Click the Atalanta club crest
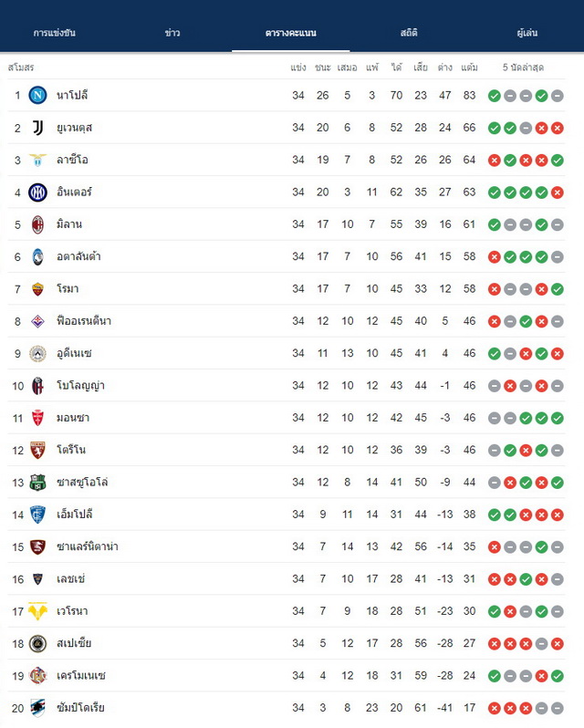 click(37, 256)
